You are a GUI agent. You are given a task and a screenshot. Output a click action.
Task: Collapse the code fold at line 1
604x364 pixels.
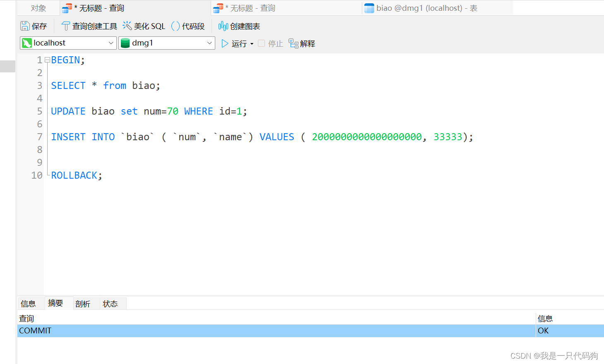(x=46, y=59)
